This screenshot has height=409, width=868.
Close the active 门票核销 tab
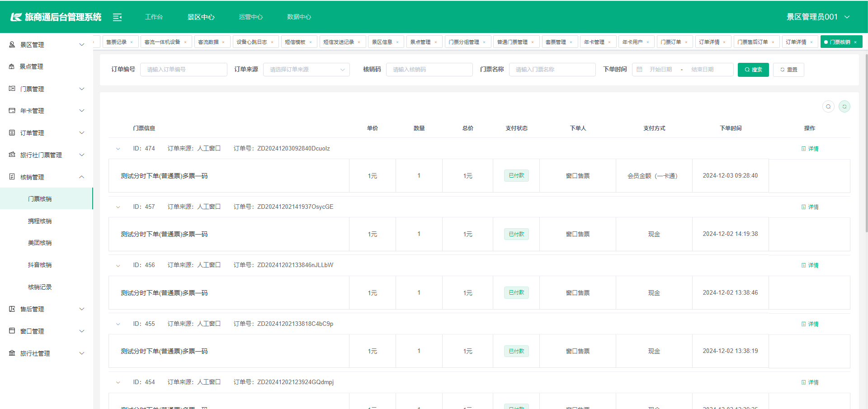click(855, 42)
